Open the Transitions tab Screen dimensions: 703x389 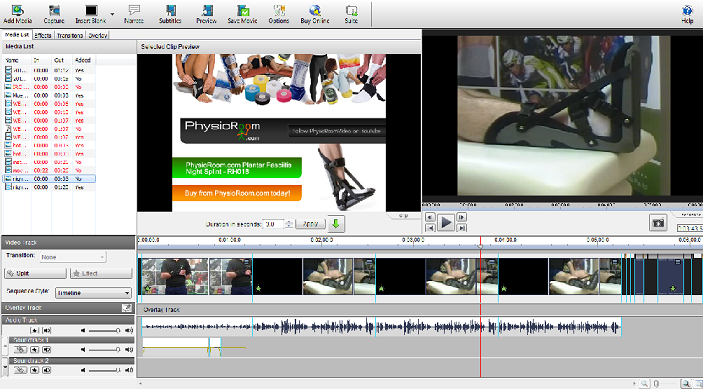click(x=70, y=35)
